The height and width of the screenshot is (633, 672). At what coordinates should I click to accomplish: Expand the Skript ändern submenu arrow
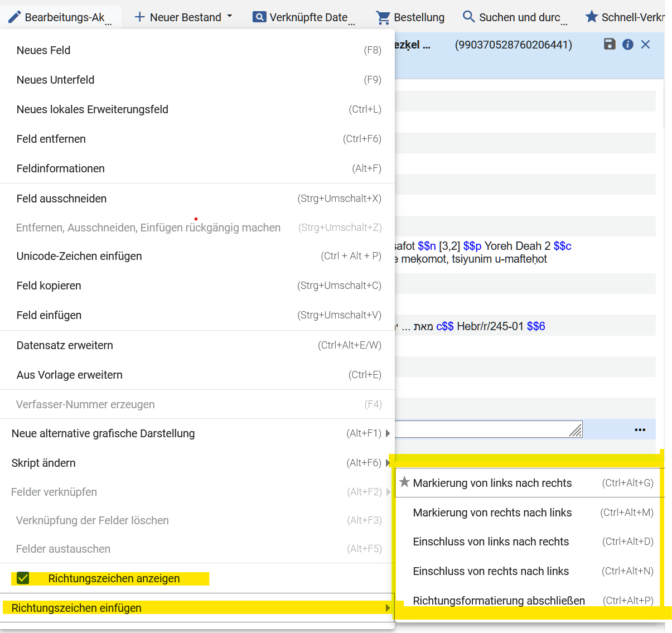[x=388, y=462]
